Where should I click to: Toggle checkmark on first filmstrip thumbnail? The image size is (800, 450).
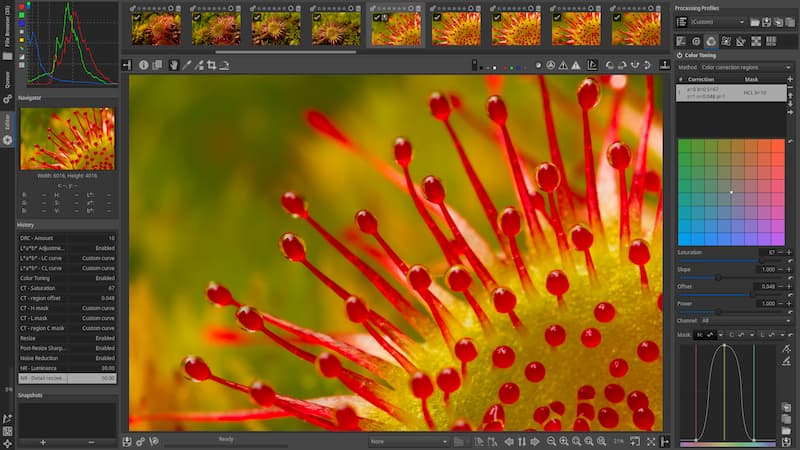(137, 17)
